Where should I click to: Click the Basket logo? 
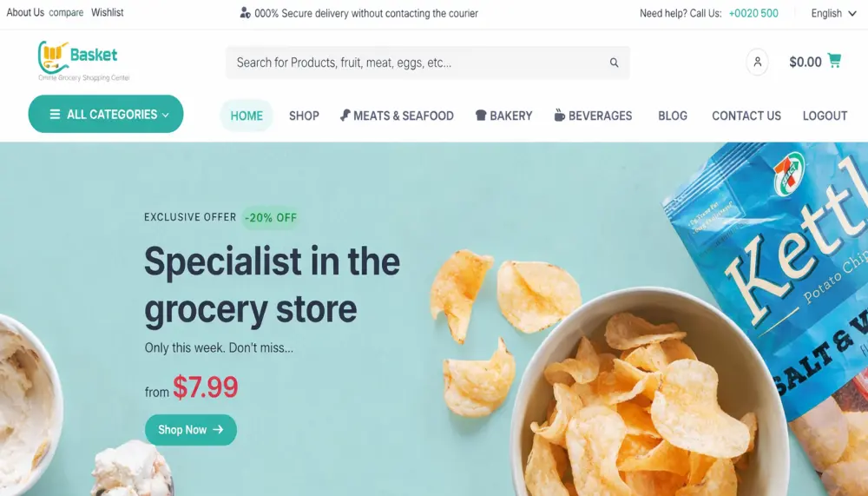coord(83,62)
